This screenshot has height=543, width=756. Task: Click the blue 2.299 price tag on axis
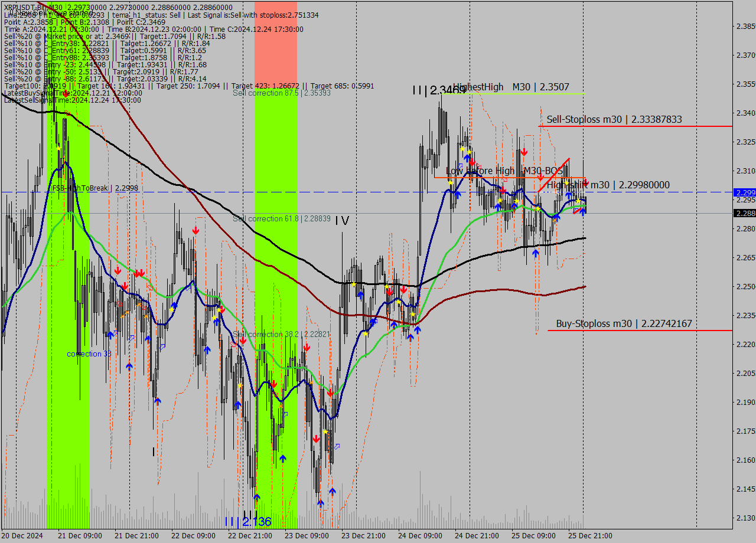point(744,192)
